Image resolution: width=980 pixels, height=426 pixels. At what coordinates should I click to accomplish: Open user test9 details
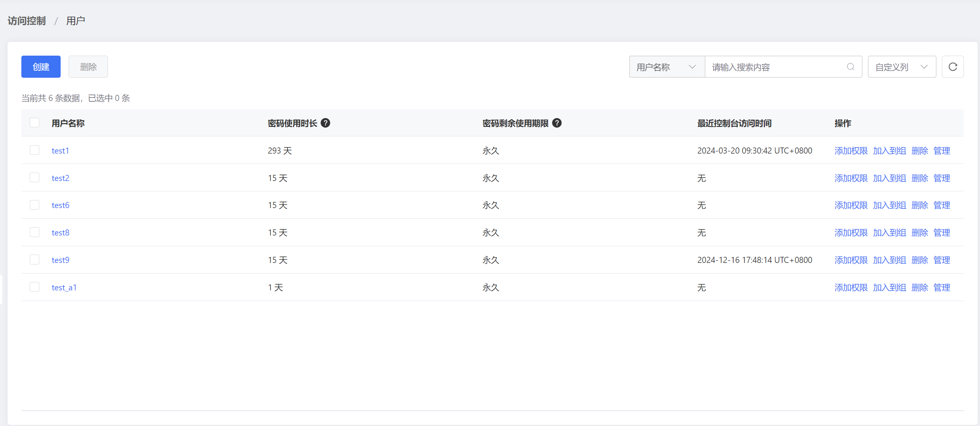click(x=60, y=260)
